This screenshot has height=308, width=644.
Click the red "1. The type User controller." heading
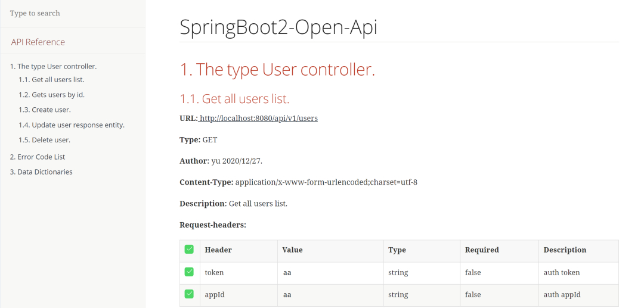277,70
